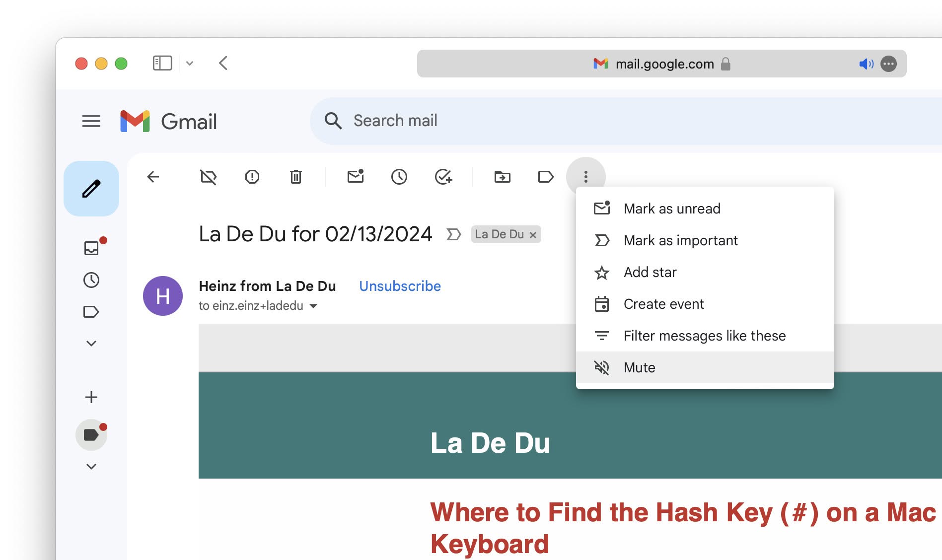Remove the label with the crossed label icon
Screen dimensions: 942x560
[209, 177]
